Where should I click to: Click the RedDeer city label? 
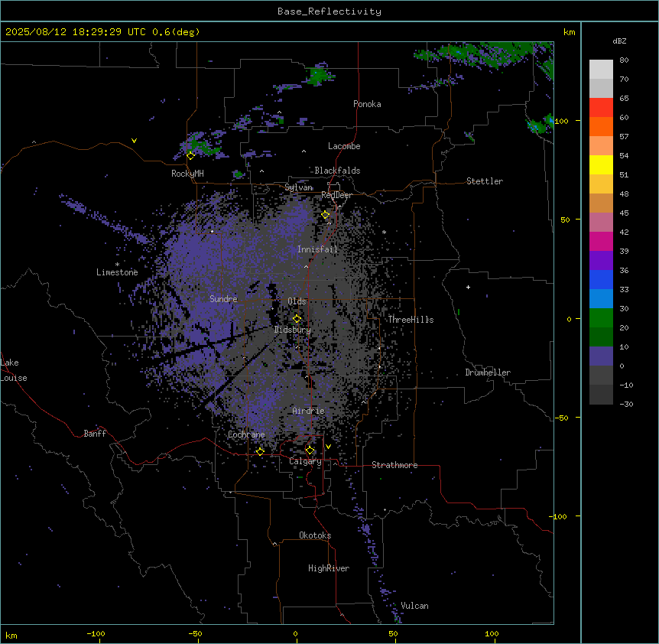336,195
